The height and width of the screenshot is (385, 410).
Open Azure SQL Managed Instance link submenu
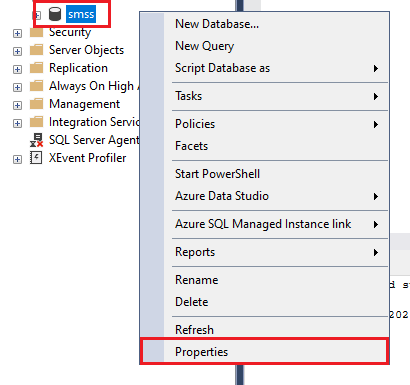point(264,224)
